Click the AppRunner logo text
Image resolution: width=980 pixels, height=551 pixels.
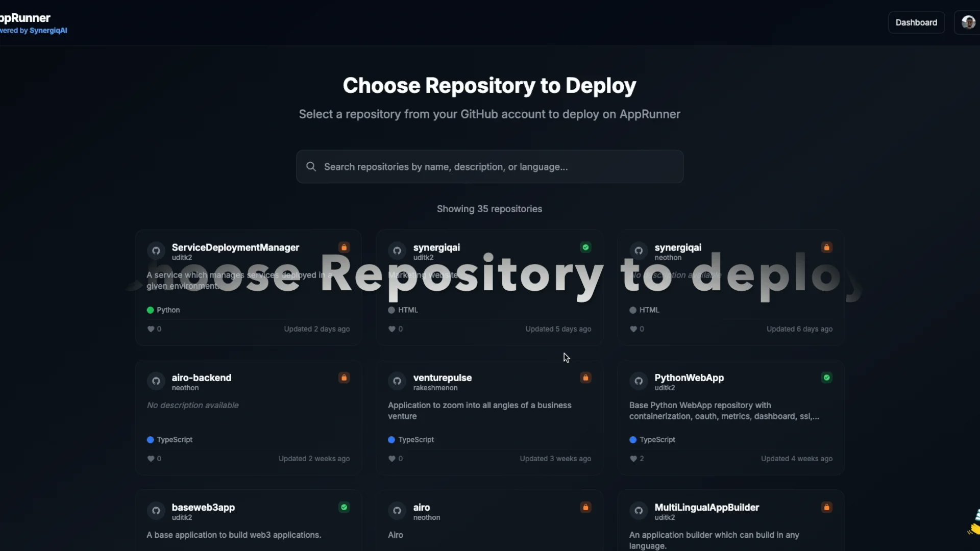click(x=26, y=18)
